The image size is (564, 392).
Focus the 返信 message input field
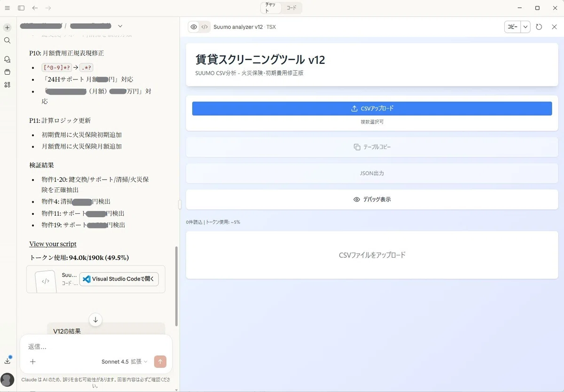[x=96, y=346]
